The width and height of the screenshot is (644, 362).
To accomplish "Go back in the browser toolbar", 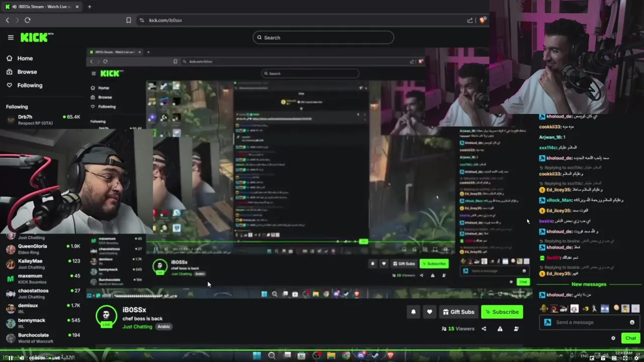I will pos(8,20).
